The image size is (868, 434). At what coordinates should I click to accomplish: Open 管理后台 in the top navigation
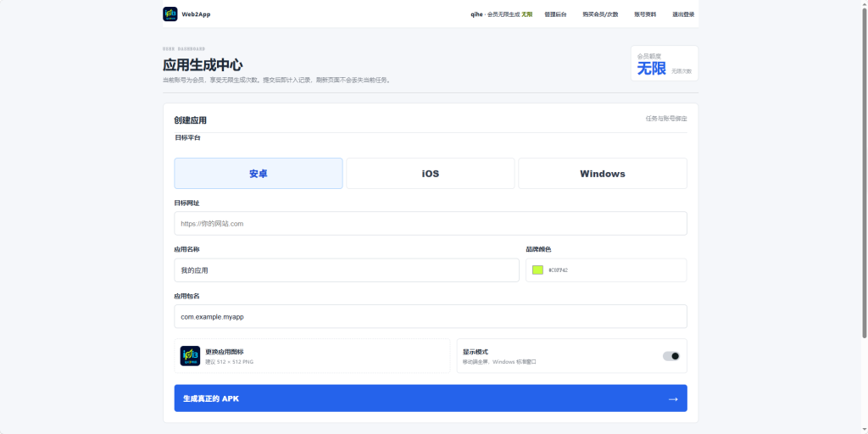point(556,14)
